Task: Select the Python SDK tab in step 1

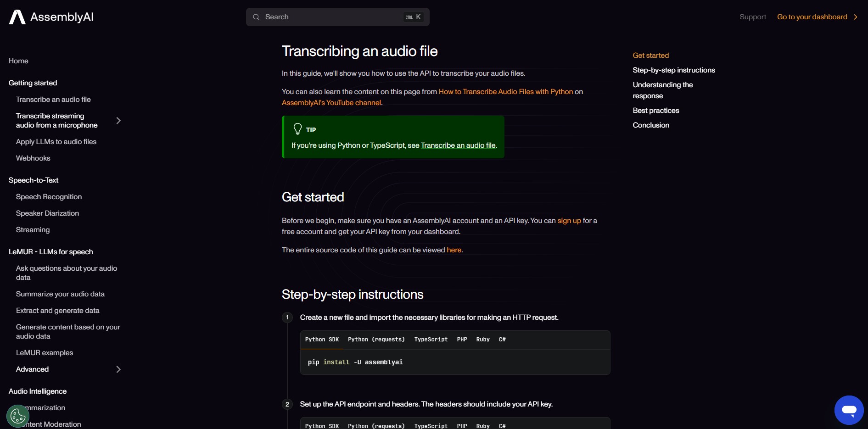Action: click(322, 340)
